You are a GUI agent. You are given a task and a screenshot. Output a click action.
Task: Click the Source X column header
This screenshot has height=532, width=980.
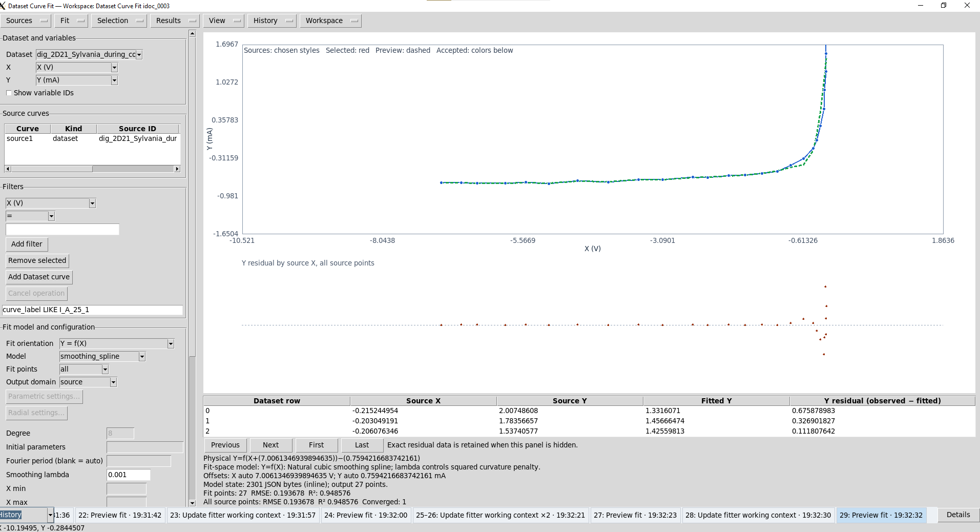[x=423, y=401]
